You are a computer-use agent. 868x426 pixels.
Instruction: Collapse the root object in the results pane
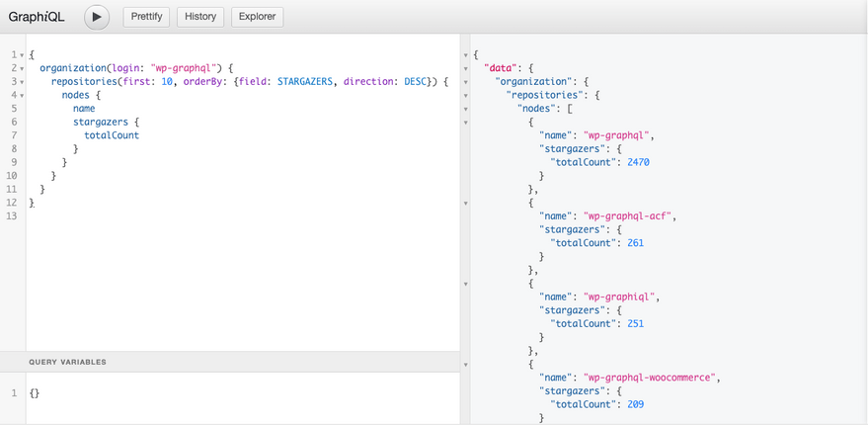coord(465,54)
